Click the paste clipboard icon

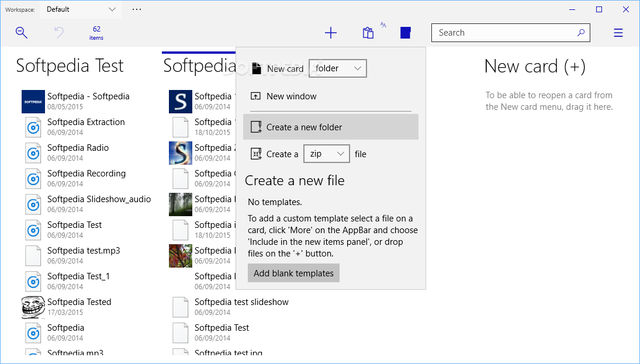(368, 33)
